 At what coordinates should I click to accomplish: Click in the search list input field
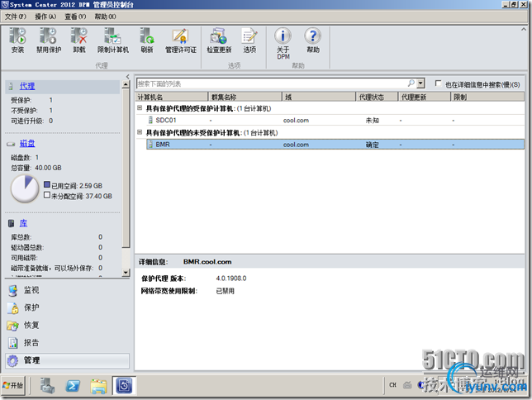(x=272, y=83)
